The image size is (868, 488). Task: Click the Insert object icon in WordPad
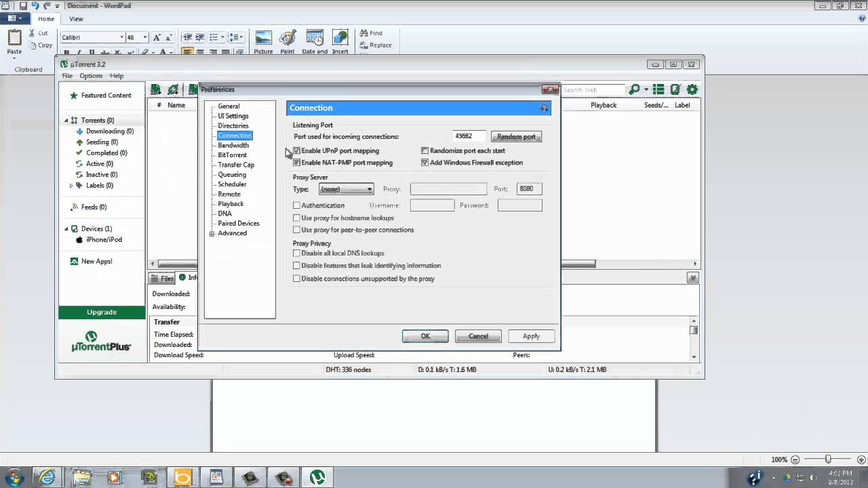pos(340,38)
